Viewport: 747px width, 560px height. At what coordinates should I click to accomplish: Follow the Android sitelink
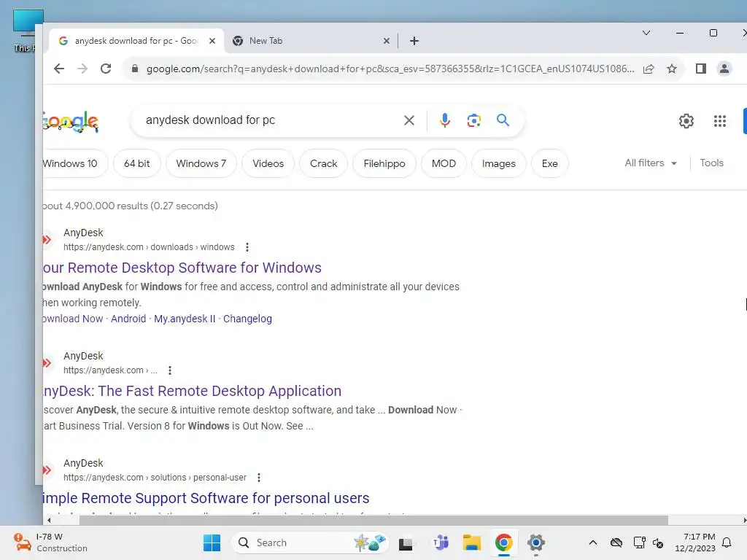point(128,319)
